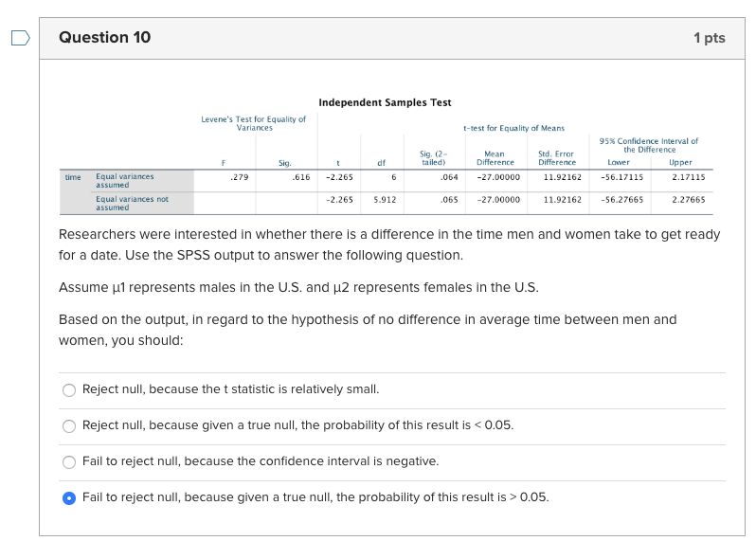The width and height of the screenshot is (756, 559).
Task: Select 'Reject null, because the t statistic is relatively small'
Action: click(x=69, y=389)
